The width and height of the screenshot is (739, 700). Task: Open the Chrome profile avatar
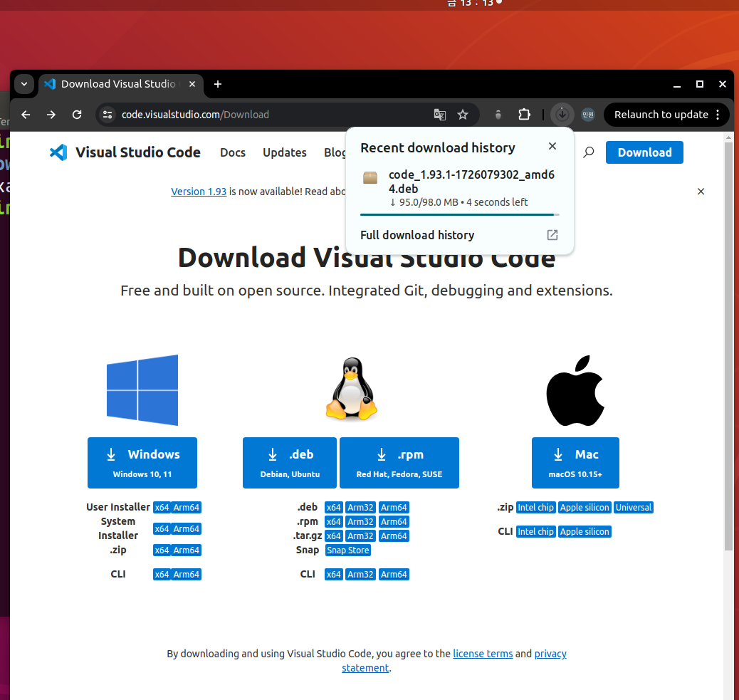tap(588, 115)
